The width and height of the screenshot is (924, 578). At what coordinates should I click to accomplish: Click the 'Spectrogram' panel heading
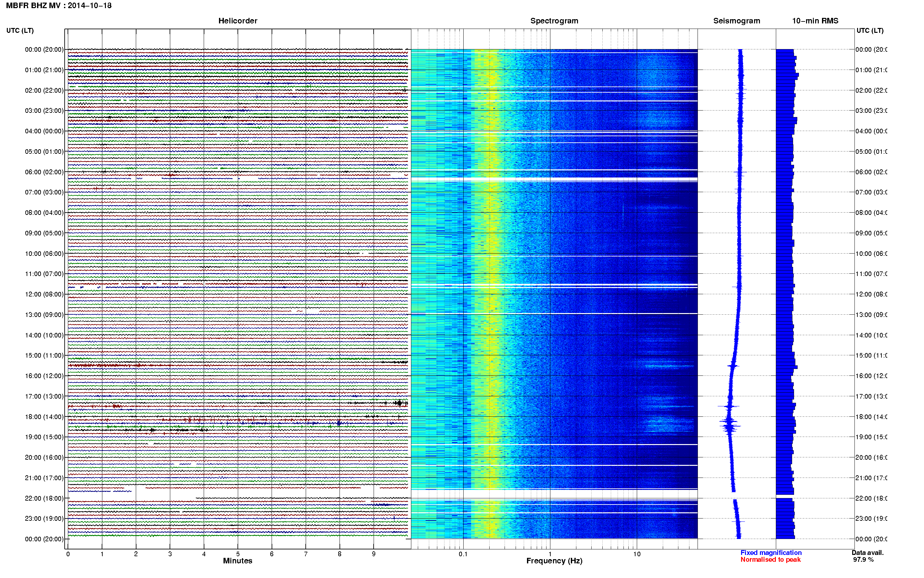[554, 21]
